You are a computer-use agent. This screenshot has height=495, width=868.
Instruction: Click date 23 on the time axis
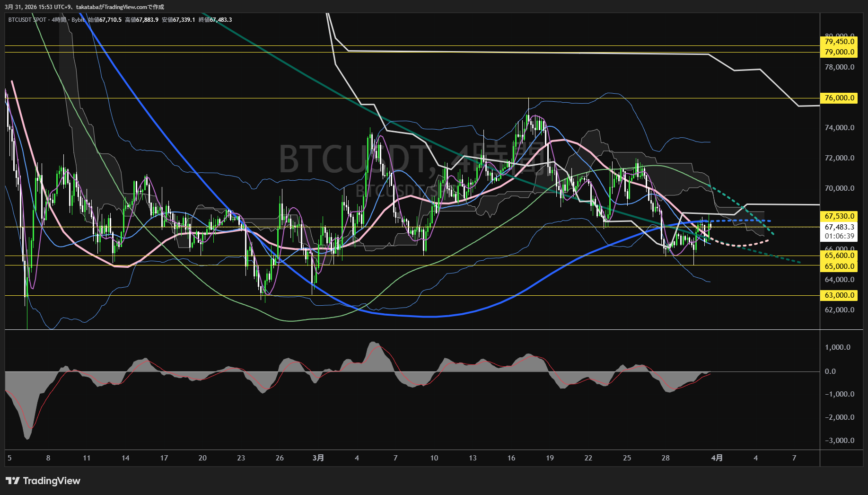click(241, 458)
